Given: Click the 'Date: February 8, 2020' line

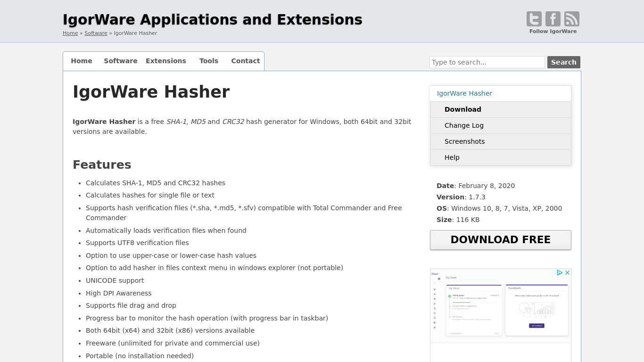Looking at the screenshot, I should (476, 186).
